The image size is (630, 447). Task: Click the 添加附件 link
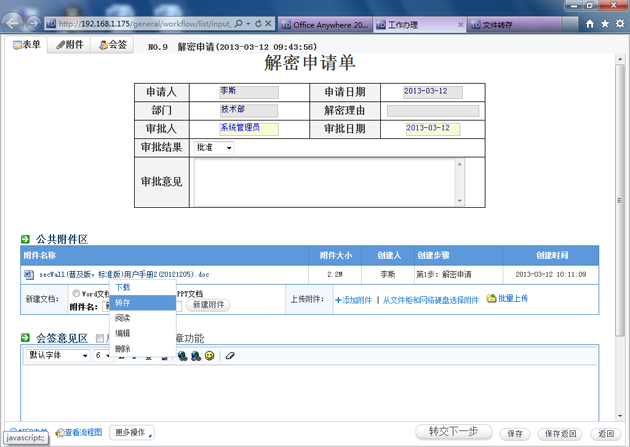click(353, 299)
